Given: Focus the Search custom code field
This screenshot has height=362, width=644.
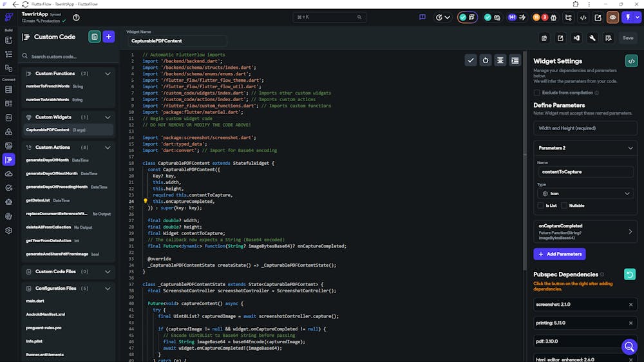Looking at the screenshot, I should pos(68,56).
